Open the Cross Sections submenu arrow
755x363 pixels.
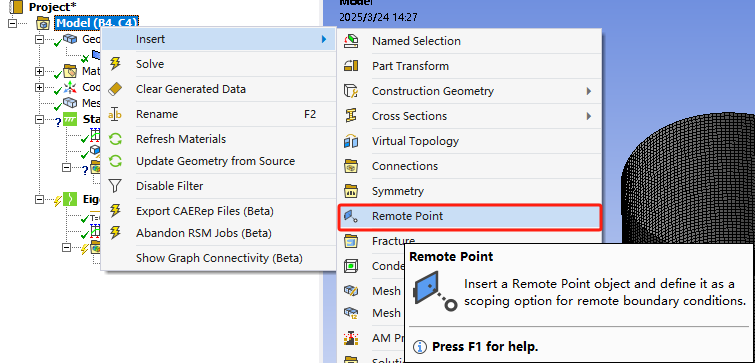pos(588,116)
